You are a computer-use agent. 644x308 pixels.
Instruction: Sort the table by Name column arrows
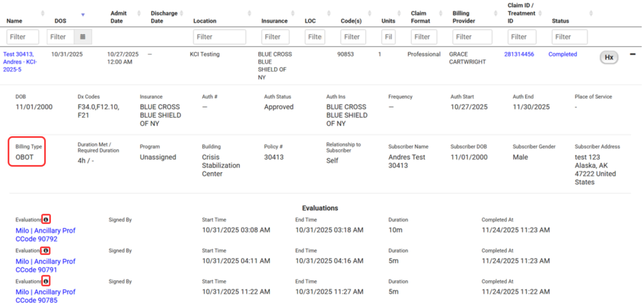(x=42, y=14)
